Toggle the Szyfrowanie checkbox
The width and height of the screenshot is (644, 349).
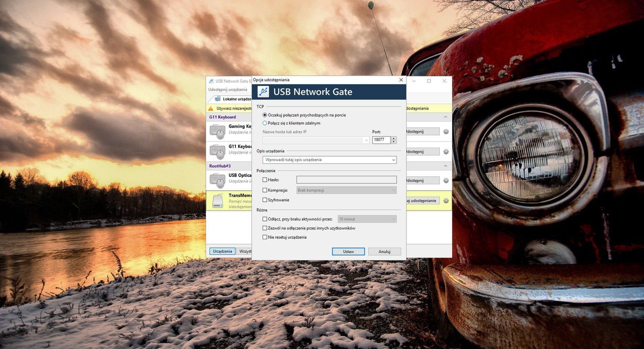pyautogui.click(x=265, y=200)
